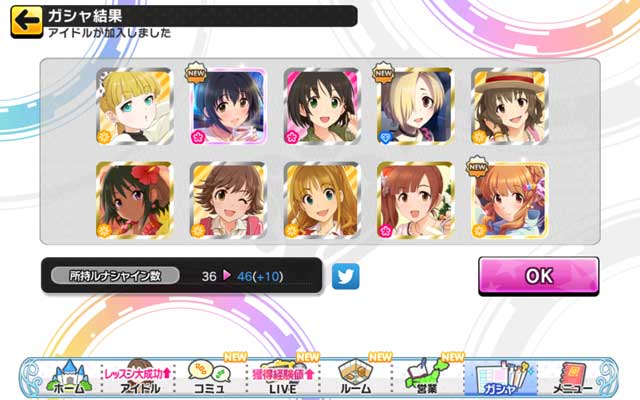Open the コミュ chat bubbles tab

[x=209, y=378]
